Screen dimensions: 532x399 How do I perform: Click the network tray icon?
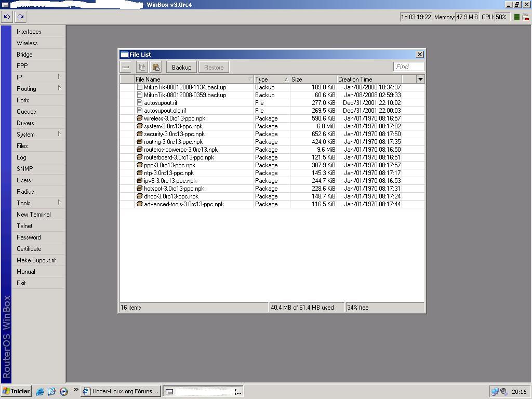tap(495, 392)
